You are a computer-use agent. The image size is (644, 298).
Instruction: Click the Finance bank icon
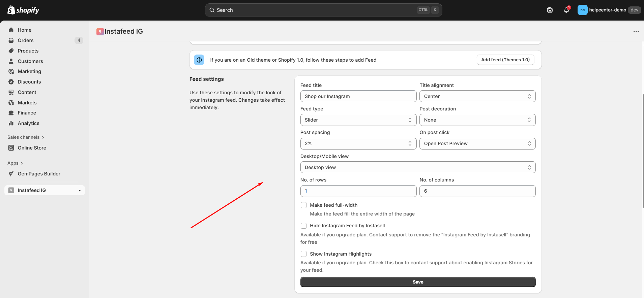pyautogui.click(x=11, y=113)
